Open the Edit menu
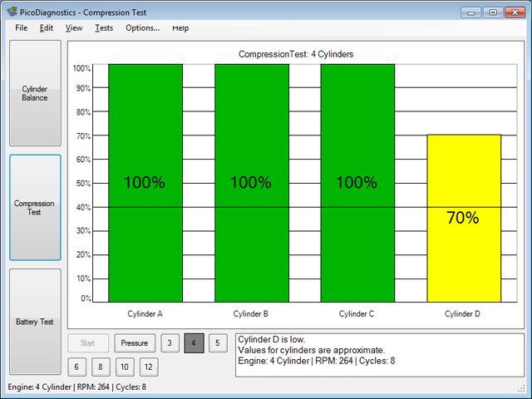The image size is (532, 399). (x=47, y=27)
